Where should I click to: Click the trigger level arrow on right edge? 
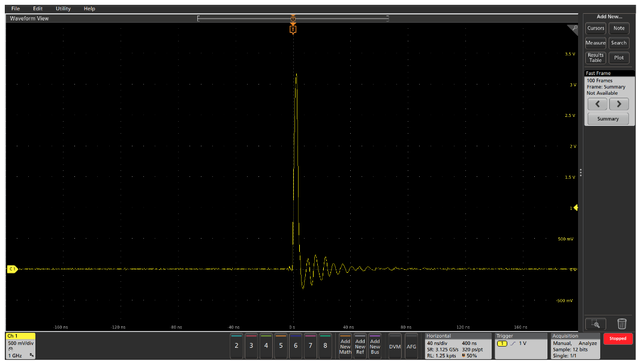pyautogui.click(x=575, y=208)
